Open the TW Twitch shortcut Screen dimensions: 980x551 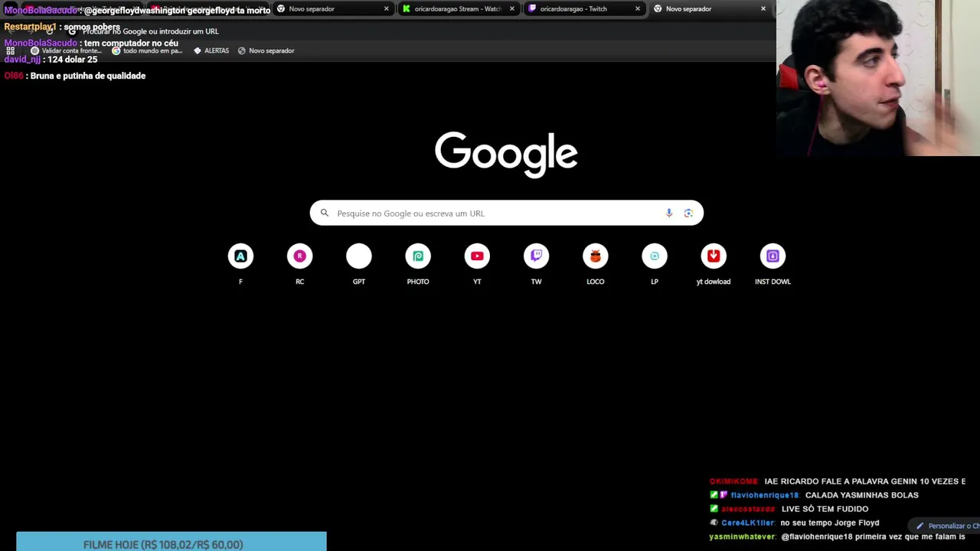tap(536, 265)
